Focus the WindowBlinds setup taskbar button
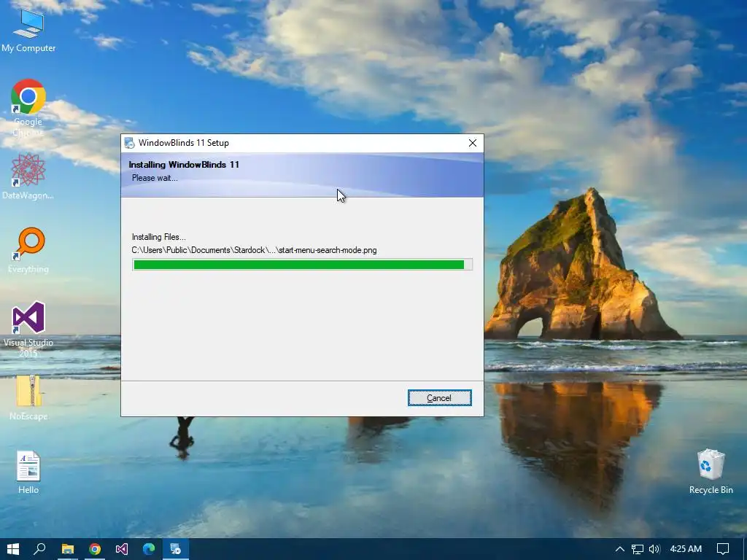The image size is (747, 560). [x=176, y=549]
